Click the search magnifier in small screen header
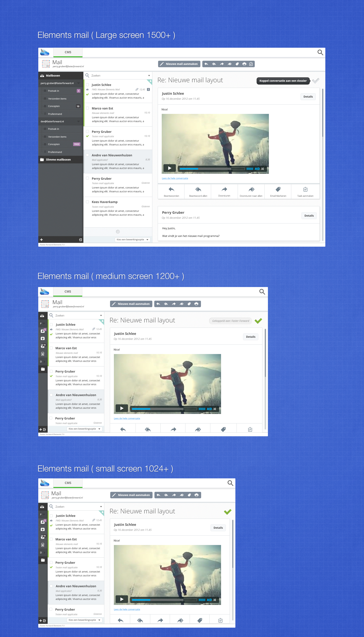Image resolution: width=364 pixels, height=637 pixels. coord(230,483)
